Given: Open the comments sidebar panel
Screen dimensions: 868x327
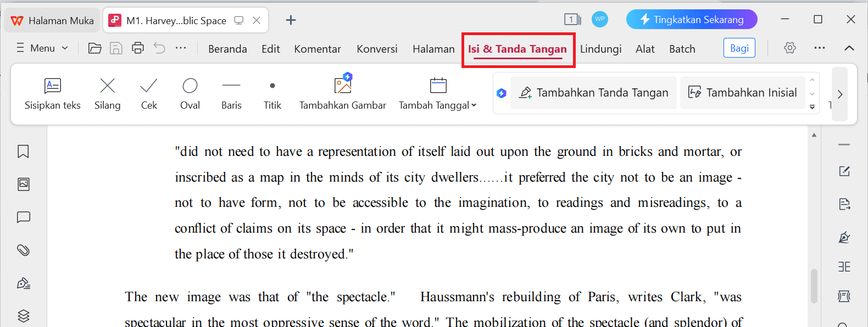Looking at the screenshot, I should coord(23,217).
